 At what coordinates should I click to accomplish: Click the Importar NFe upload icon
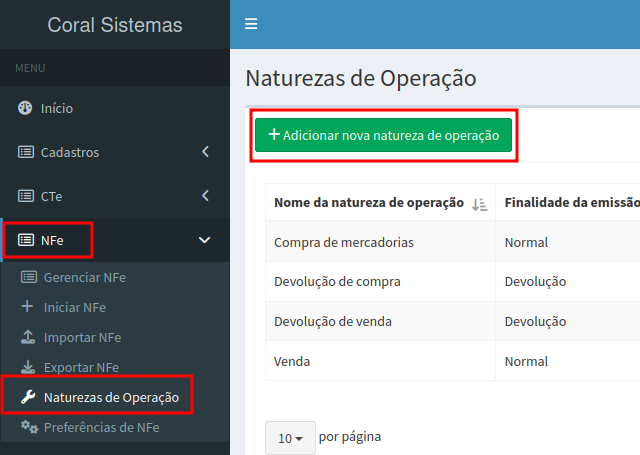click(x=27, y=337)
